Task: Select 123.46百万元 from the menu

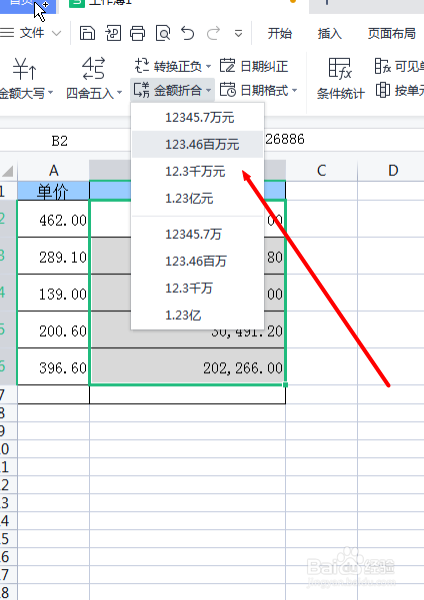Action: pyautogui.click(x=197, y=144)
